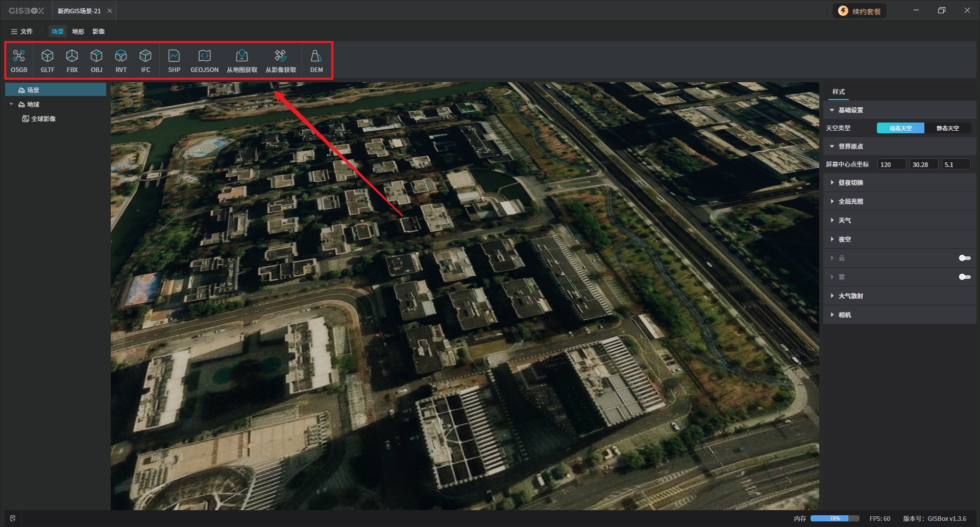Switch to the 地形 tab
Viewport: 980px width, 527px height.
point(78,32)
